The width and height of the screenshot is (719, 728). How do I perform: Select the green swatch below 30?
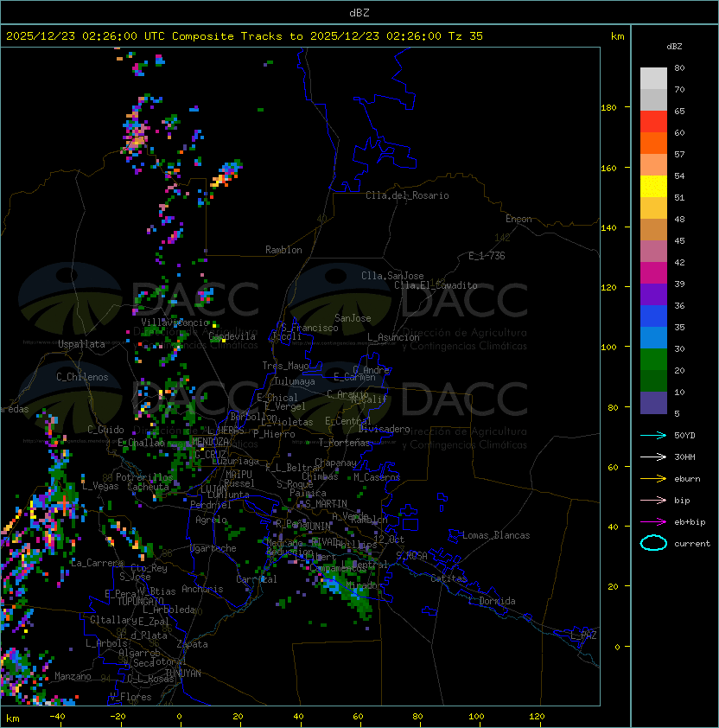[653, 360]
